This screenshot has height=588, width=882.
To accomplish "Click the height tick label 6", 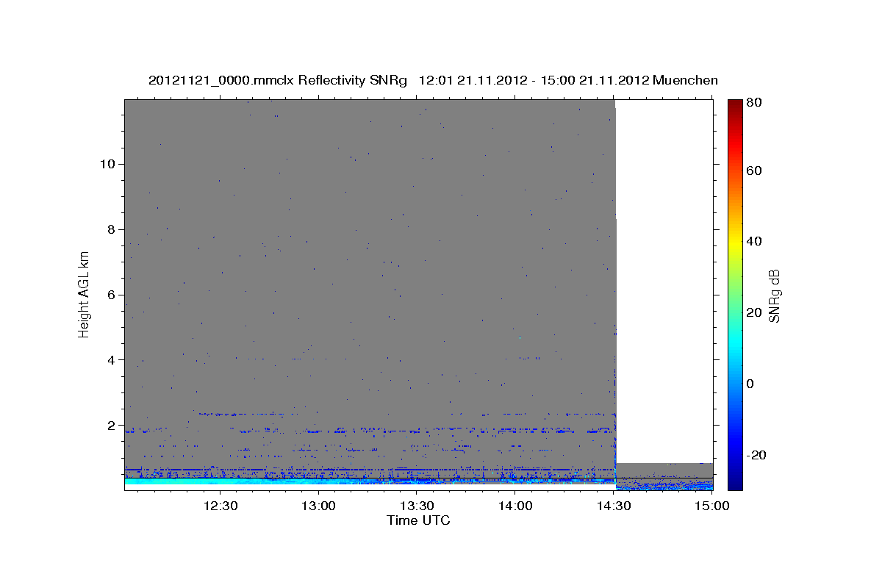I will (113, 295).
